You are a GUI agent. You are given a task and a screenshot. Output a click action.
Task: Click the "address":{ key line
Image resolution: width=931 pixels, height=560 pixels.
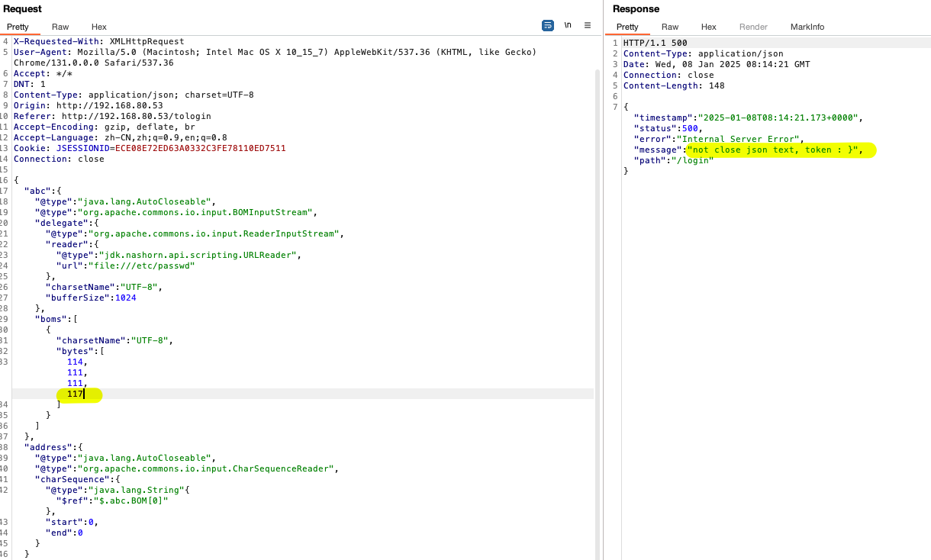53,447
